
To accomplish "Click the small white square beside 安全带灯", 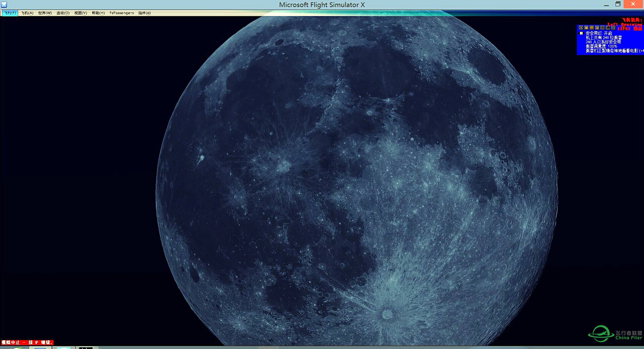I will (x=581, y=33).
